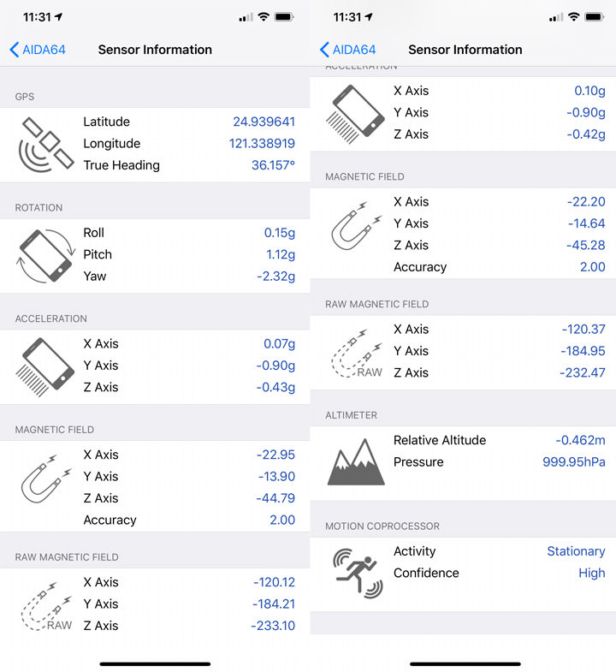Tap the Pitch value 1.12g
This screenshot has width=616, height=672.
pyautogui.click(x=280, y=254)
